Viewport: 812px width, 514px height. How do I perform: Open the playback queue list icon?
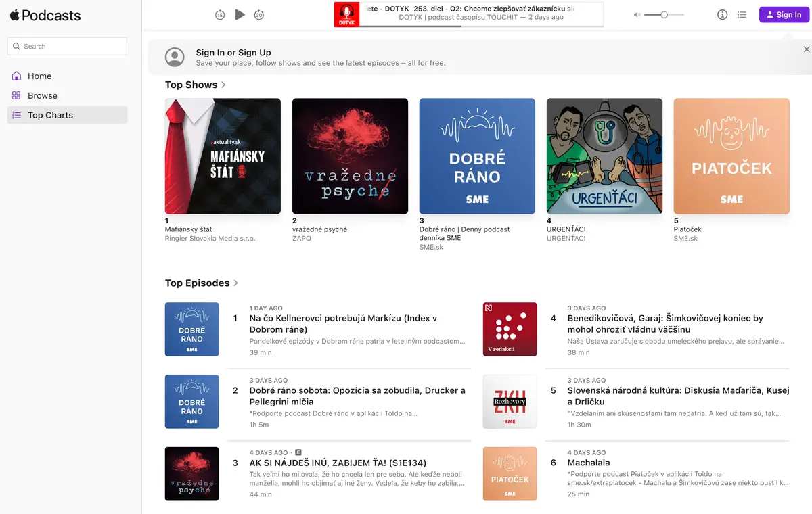[x=742, y=15]
